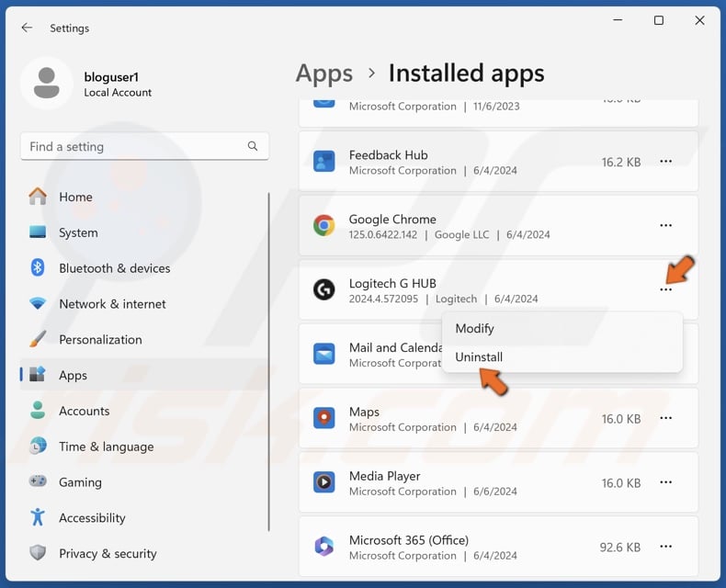Open more options for Logitech G HUB

pos(665,289)
